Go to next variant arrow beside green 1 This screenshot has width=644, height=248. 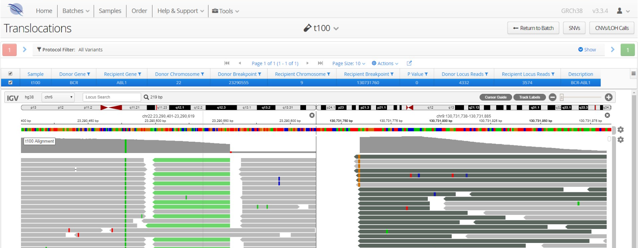pos(612,49)
